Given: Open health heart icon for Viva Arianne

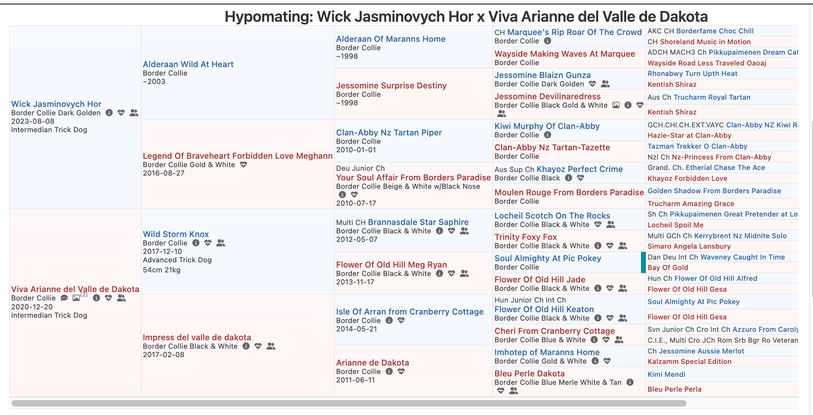Looking at the screenshot, I should 108,298.
